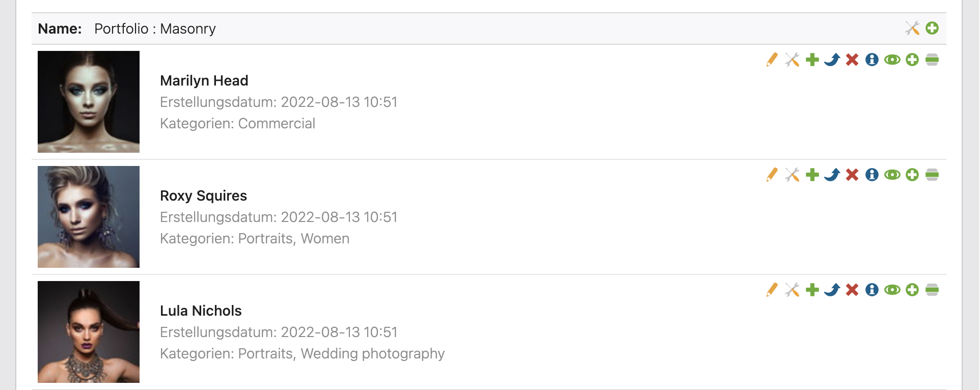This screenshot has height=390, width=980.
Task: Open the Marilyn Head entry title
Action: pos(204,80)
